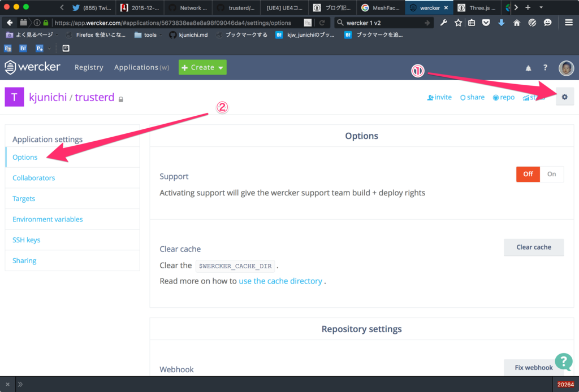
Task: Switch to the MeshFac tab
Action: (381, 8)
